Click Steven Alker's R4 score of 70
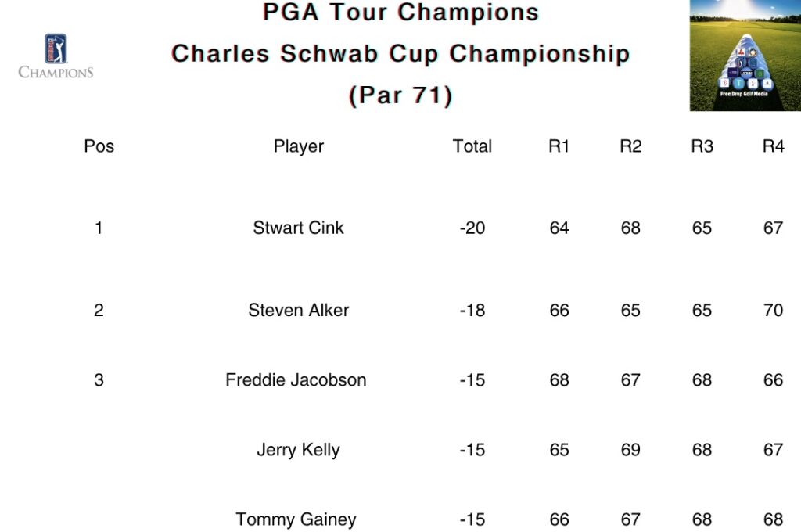Image resolution: width=801 pixels, height=532 pixels. [x=773, y=310]
